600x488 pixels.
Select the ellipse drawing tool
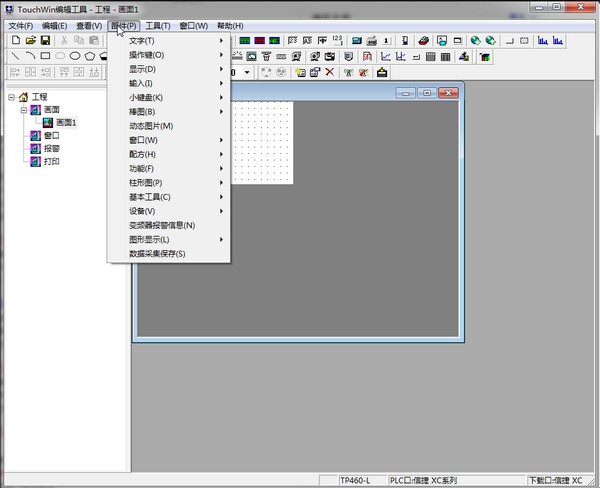pyautogui.click(x=75, y=57)
